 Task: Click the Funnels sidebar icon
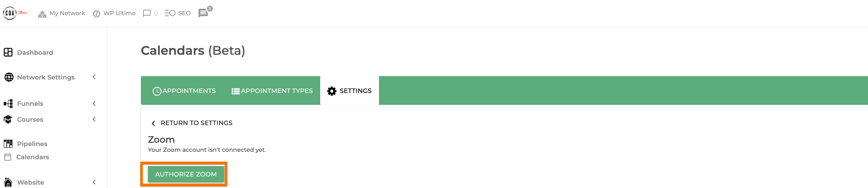click(x=8, y=103)
